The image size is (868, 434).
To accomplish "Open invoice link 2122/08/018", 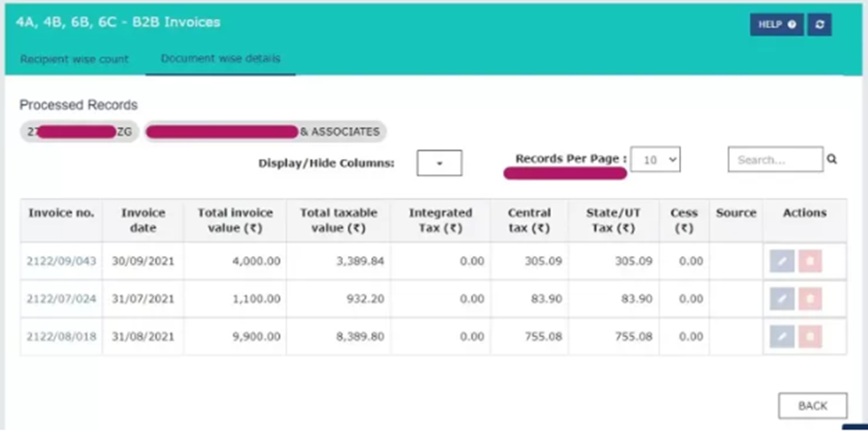I will [61, 337].
